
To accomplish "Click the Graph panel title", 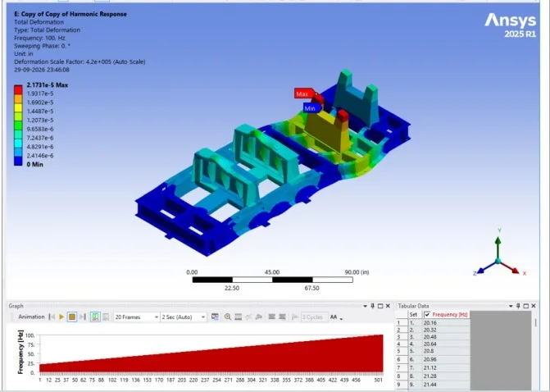I will pos(16,306).
